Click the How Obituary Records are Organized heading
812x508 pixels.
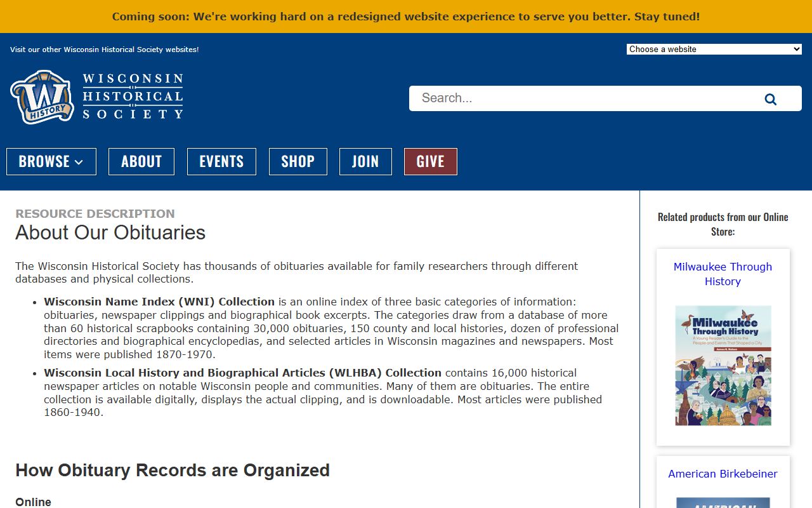[x=173, y=470]
